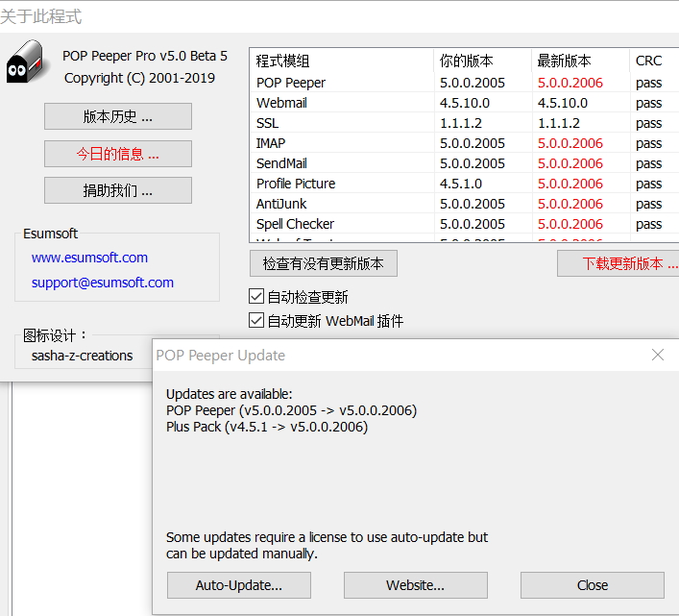
Task: Open 今日的信息 message of the day
Action: coord(118,154)
